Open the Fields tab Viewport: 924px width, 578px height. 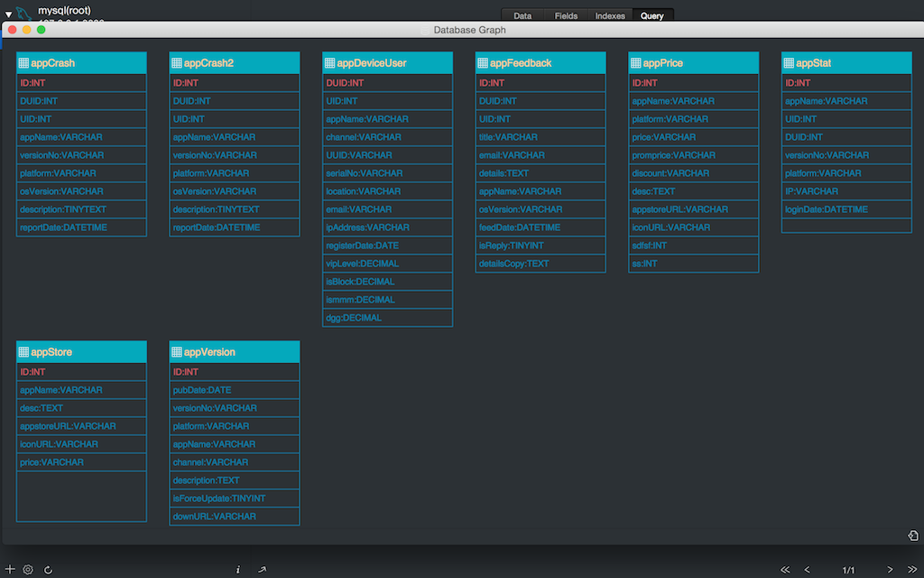566,15
